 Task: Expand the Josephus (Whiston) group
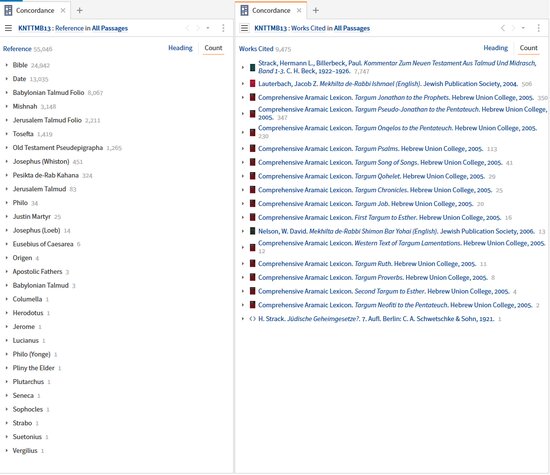point(7,161)
